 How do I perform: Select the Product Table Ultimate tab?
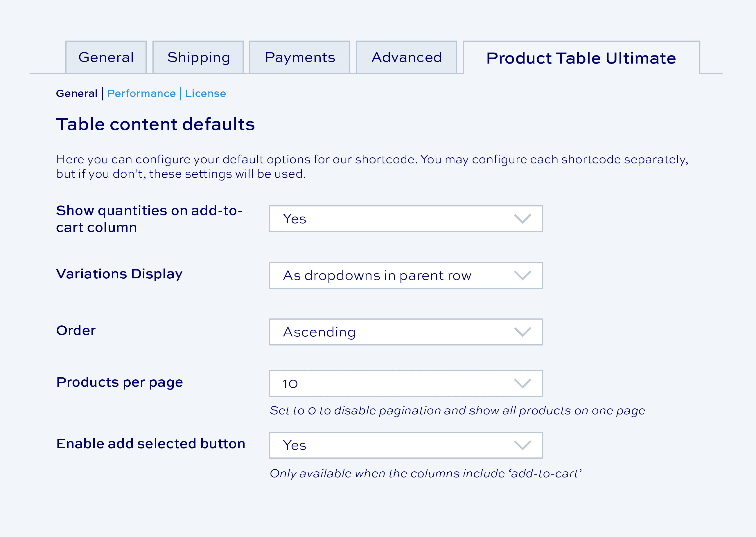pos(581,57)
